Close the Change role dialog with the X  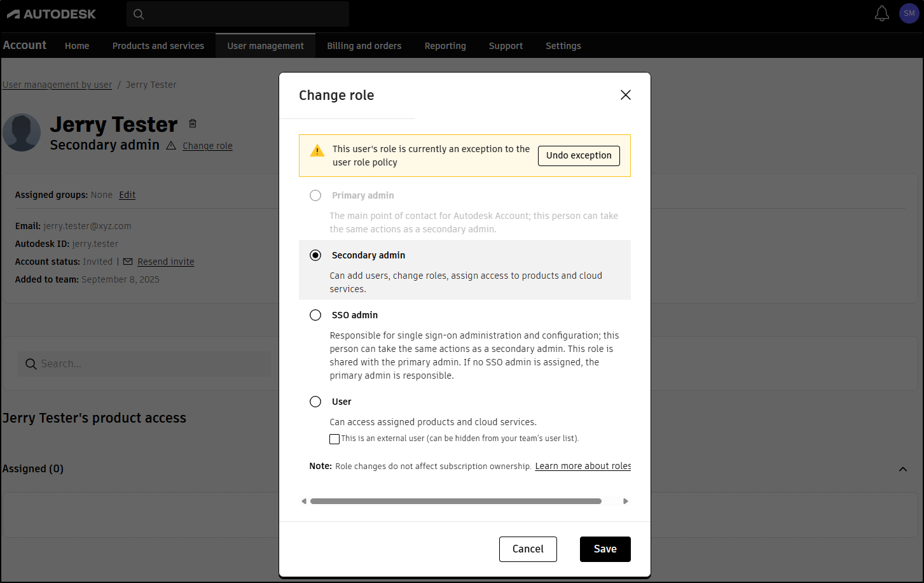pos(626,95)
